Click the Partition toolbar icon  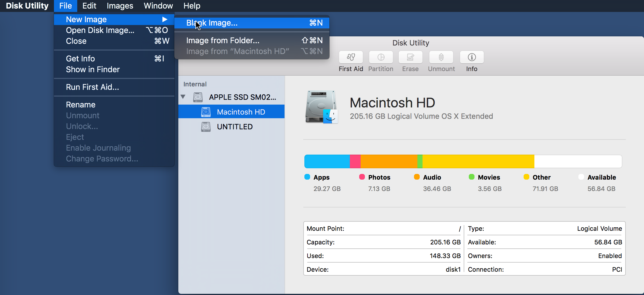(x=381, y=57)
